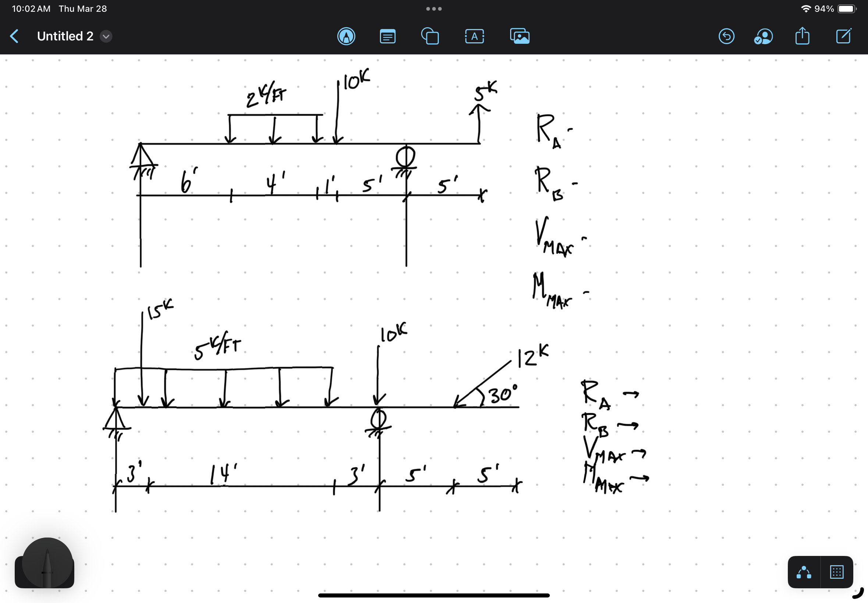
Task: Open Untitled 2 board title menu
Action: pos(65,36)
